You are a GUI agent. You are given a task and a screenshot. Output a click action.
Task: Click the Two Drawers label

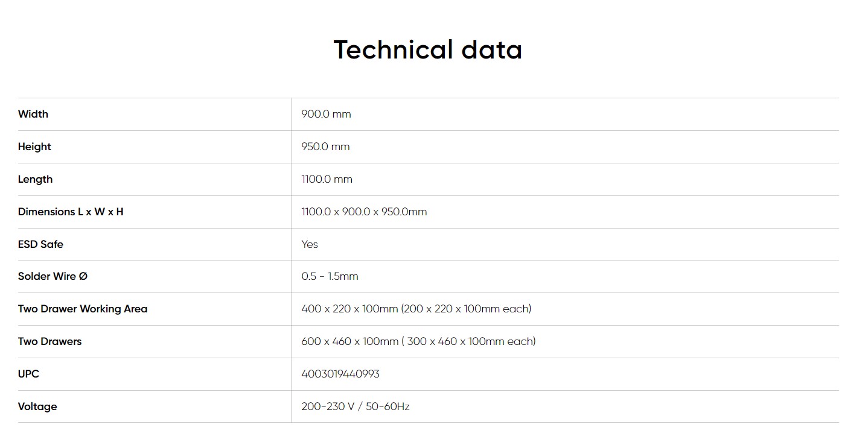[49, 341]
